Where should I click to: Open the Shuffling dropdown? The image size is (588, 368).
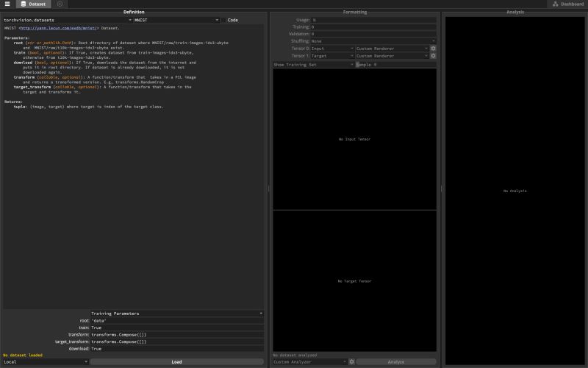click(373, 41)
